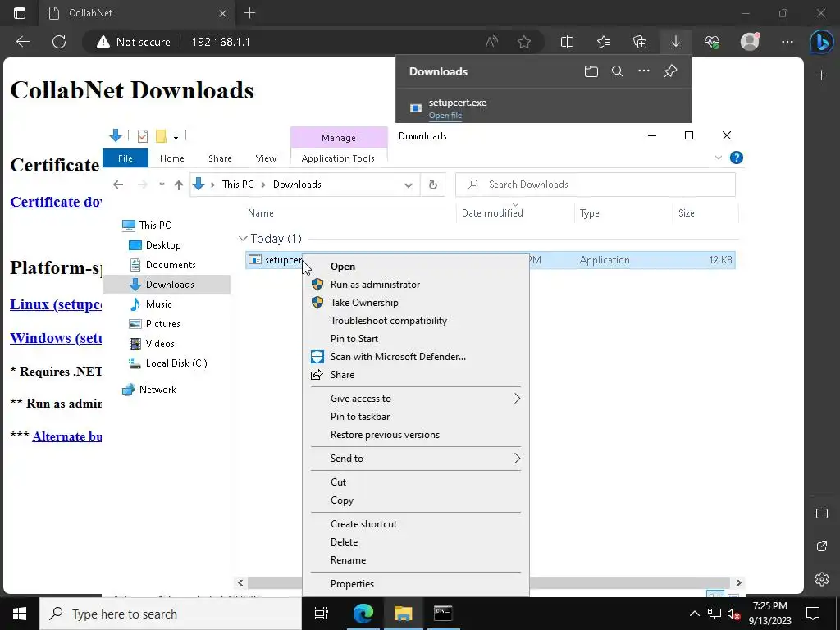This screenshot has height=630, width=840.
Task: Add this page to favorites star
Action: pos(524,42)
